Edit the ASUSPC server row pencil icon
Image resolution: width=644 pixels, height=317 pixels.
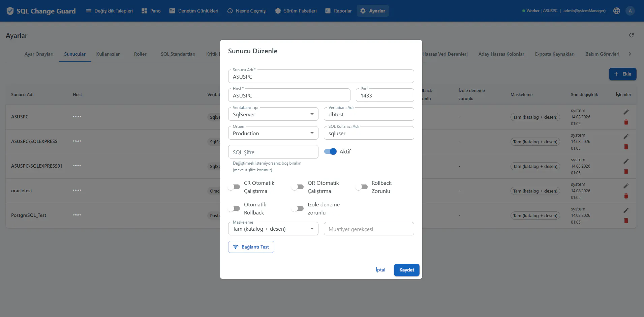626,112
